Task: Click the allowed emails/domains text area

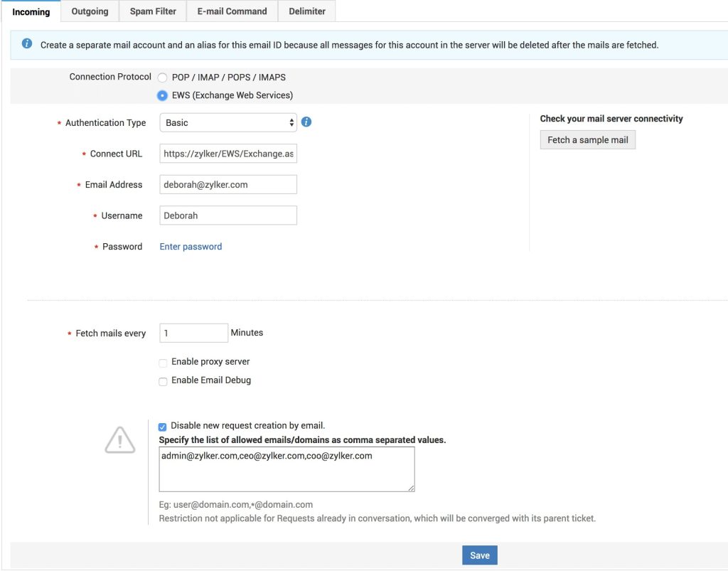Action: coord(287,469)
